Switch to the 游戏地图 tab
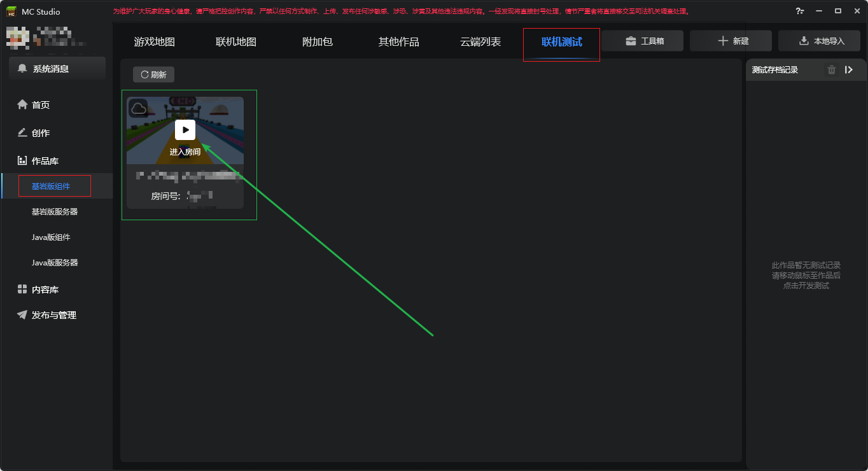 [x=155, y=42]
